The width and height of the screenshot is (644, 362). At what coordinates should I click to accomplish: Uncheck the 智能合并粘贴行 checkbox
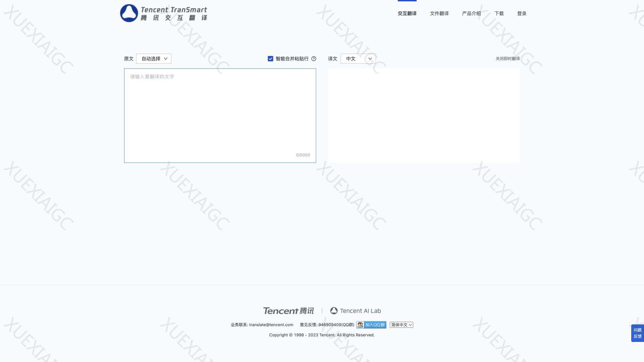pyautogui.click(x=270, y=59)
